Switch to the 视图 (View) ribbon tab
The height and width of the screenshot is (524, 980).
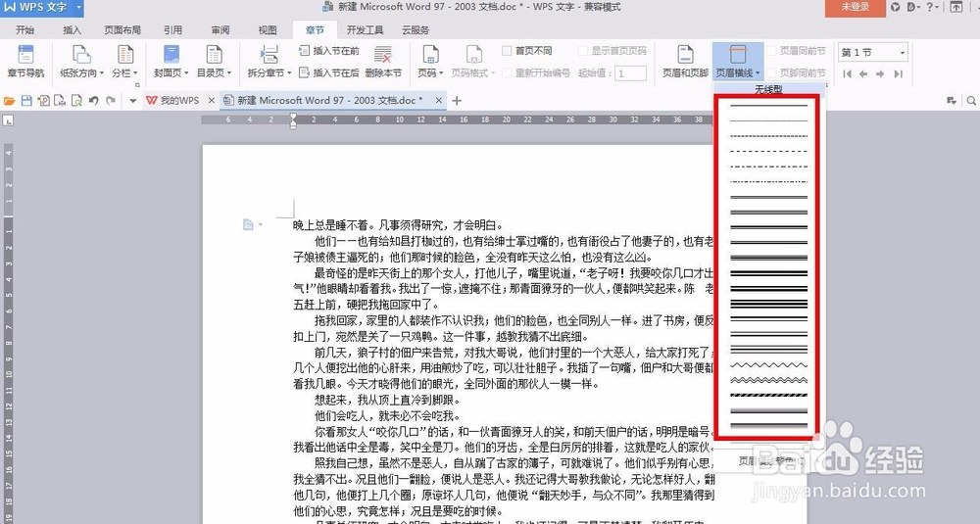click(x=268, y=29)
